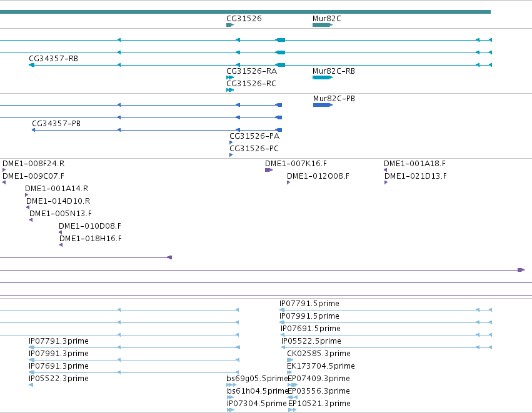
Task: Select the CG34357-PB protein label
Action: (56, 124)
